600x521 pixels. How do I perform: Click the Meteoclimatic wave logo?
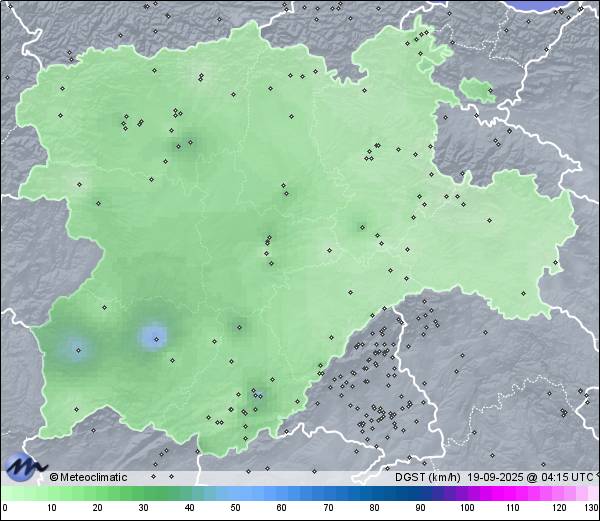tap(25, 467)
